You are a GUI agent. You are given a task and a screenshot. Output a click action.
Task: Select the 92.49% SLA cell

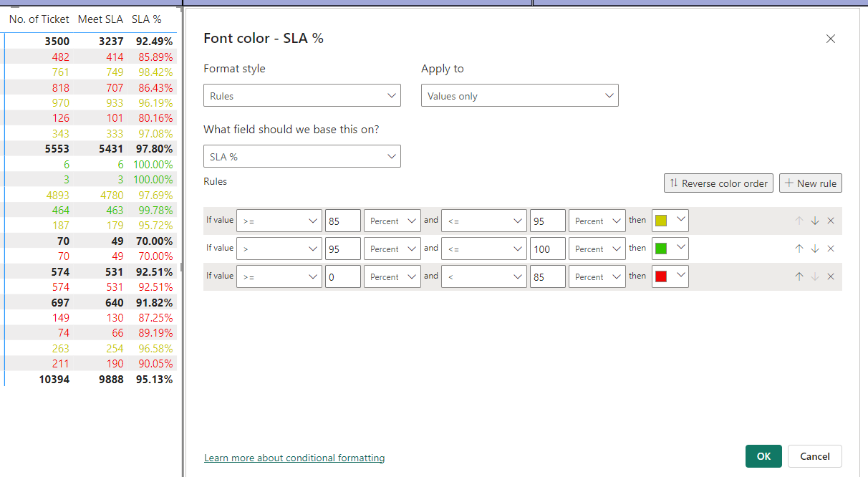click(154, 42)
